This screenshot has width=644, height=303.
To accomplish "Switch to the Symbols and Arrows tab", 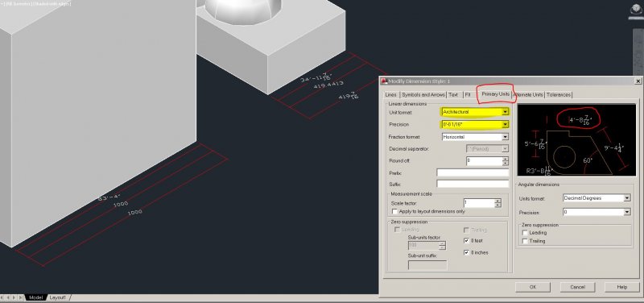I will (423, 94).
